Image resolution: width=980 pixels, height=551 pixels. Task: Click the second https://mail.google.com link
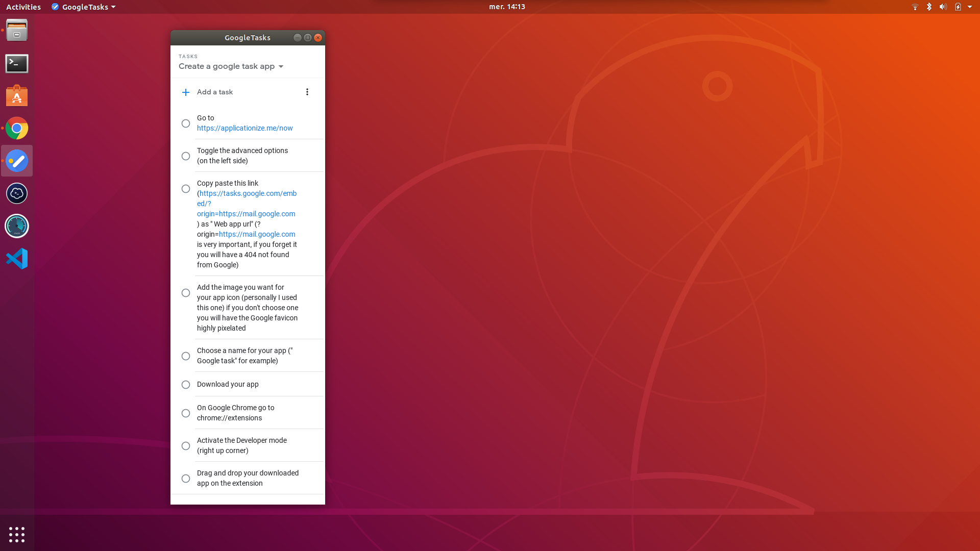click(257, 234)
